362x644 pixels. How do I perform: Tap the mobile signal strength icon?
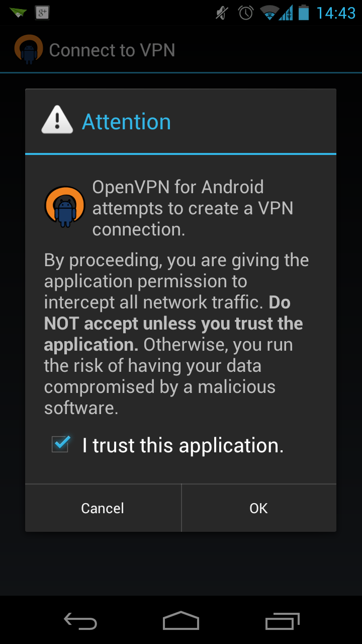coord(287,13)
